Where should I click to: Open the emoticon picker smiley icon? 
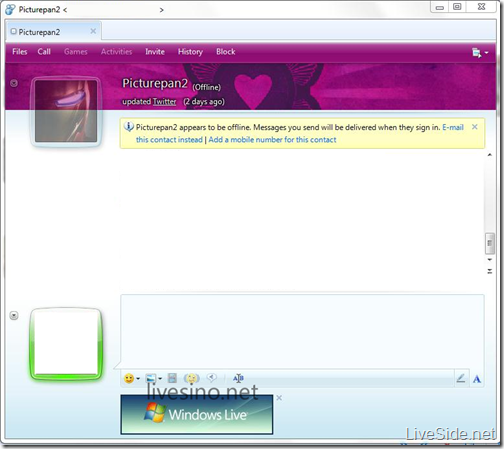[129, 378]
